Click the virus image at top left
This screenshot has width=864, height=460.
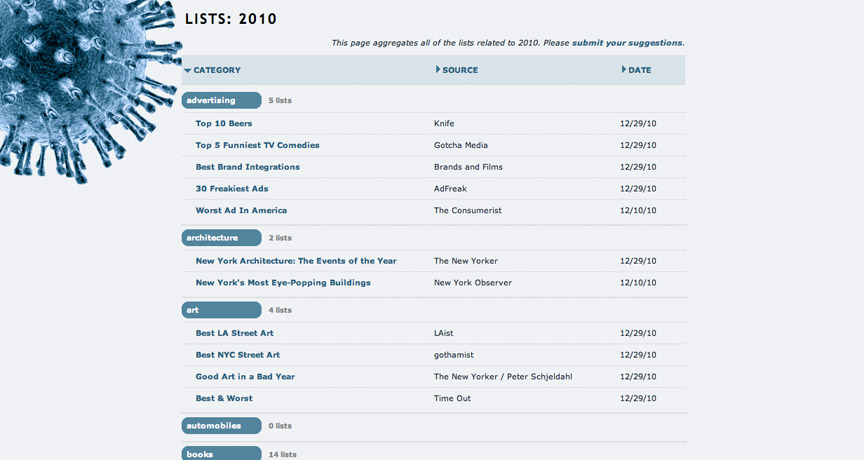pos(88,88)
